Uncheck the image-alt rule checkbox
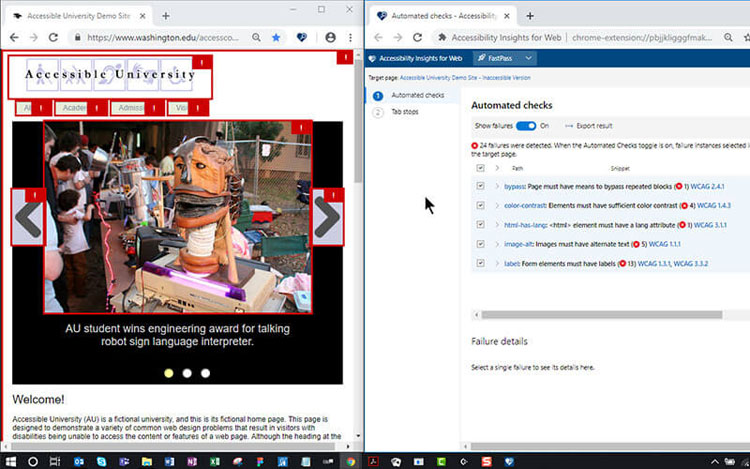The height and width of the screenshot is (469, 750). point(481,243)
